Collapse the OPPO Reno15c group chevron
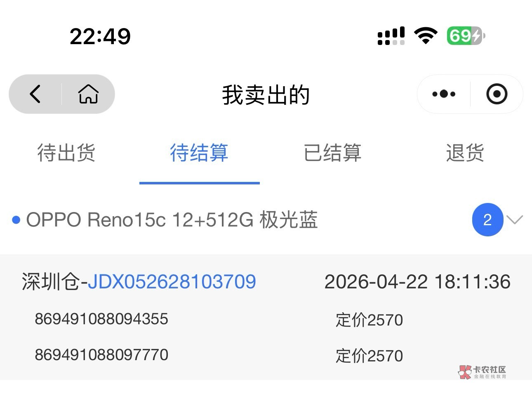Viewport: 532px width, 401px height. tap(515, 219)
